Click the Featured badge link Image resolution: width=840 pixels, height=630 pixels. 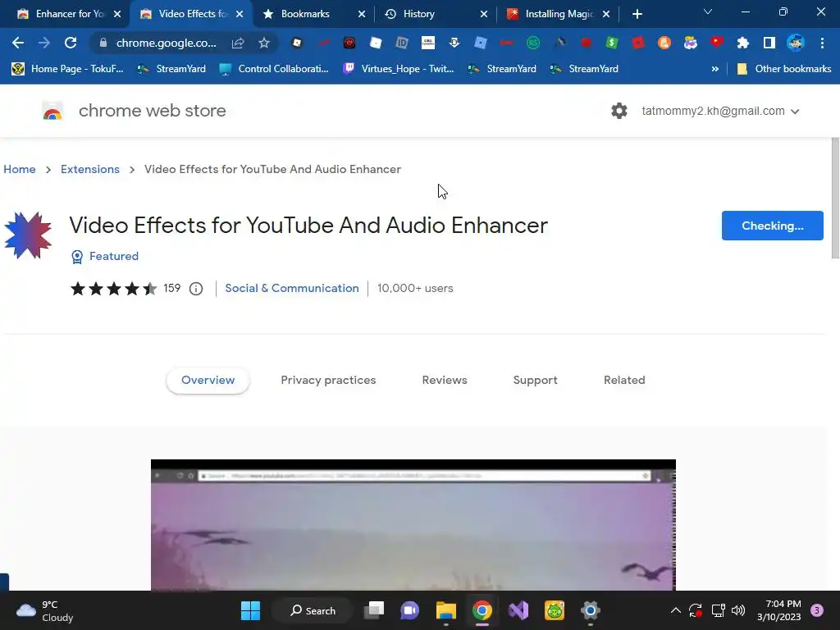105,257
